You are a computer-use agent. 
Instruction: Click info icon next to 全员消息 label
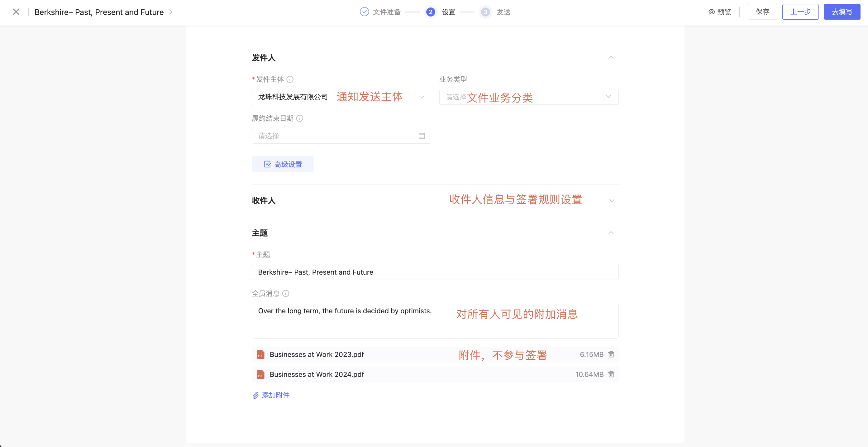coord(286,293)
